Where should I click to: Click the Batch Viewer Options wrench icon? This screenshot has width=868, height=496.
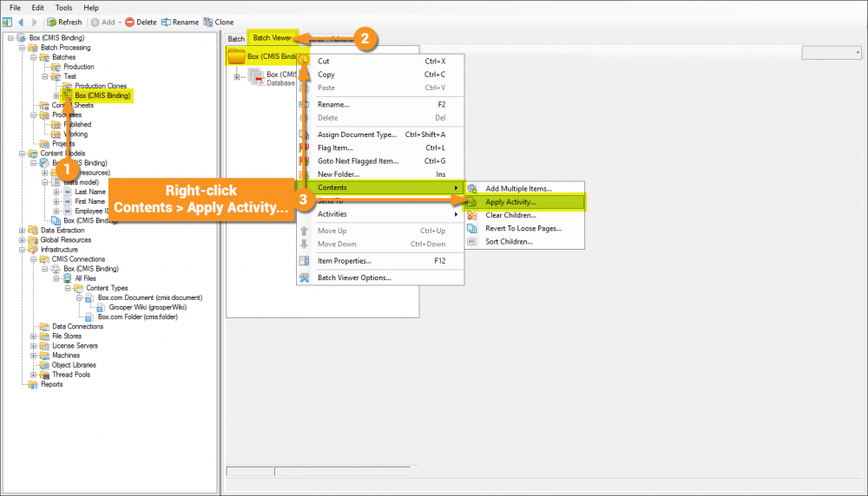click(x=304, y=277)
